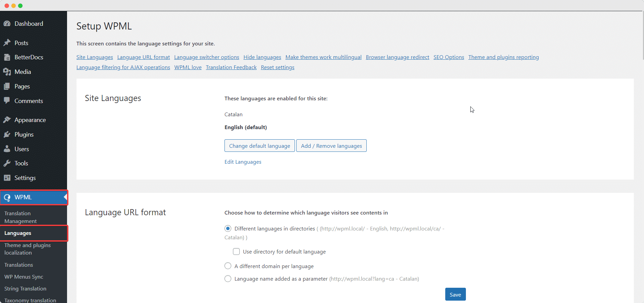Screen dimensions: 644x303
Task: Click the BetterDocs document icon
Action: coord(7,57)
